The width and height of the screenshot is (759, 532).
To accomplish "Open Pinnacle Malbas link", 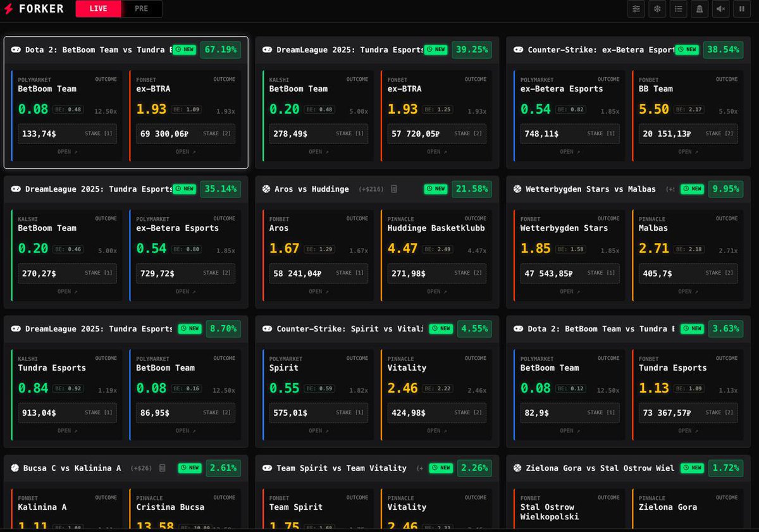I will 688,292.
